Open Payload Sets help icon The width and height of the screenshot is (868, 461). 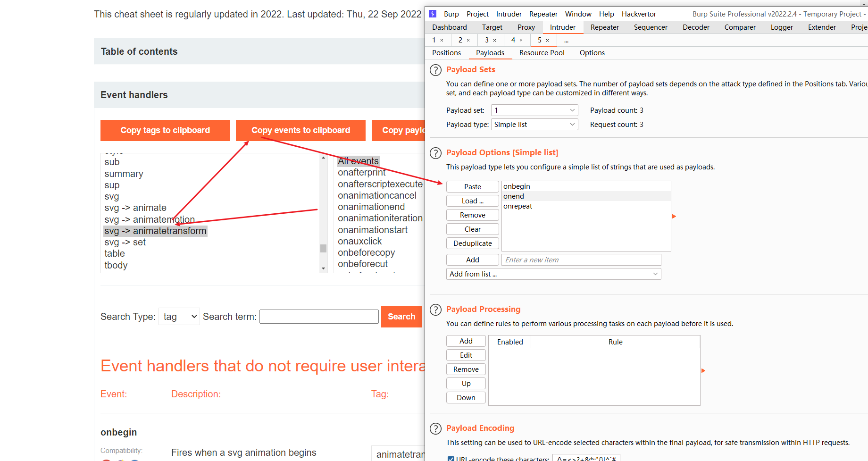click(435, 70)
